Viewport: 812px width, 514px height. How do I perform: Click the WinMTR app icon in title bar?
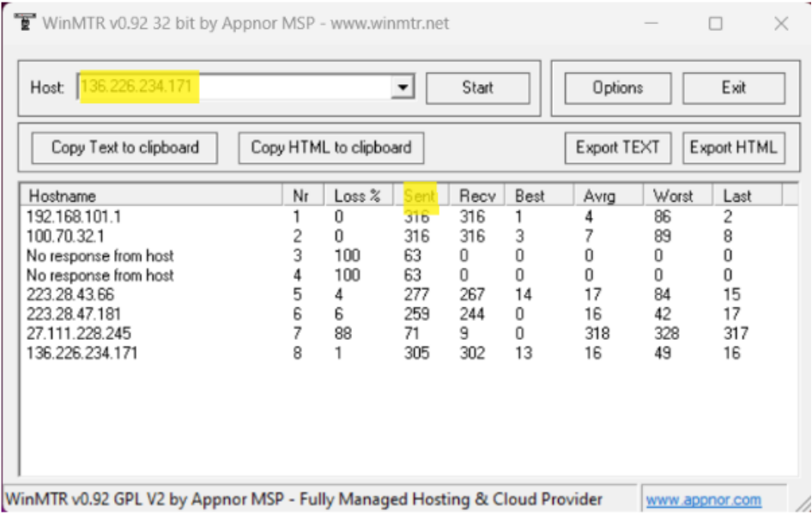point(25,22)
